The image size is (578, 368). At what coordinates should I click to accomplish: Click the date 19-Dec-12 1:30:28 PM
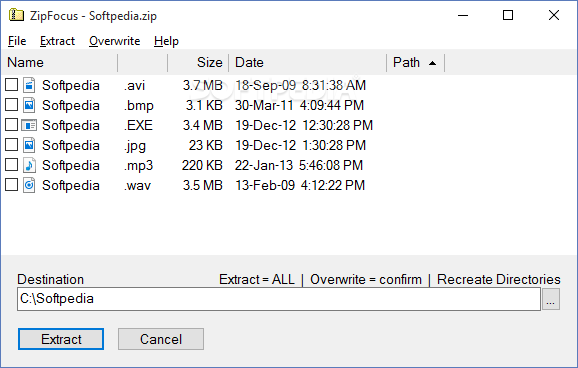click(300, 145)
